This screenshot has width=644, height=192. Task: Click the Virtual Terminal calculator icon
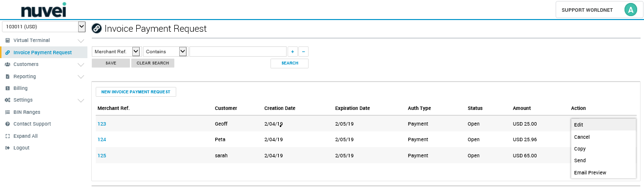(8, 40)
